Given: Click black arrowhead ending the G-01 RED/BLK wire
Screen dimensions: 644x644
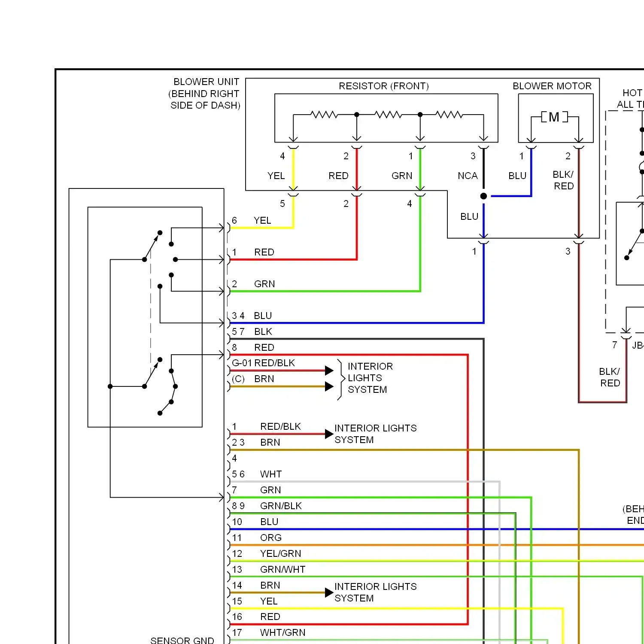Looking at the screenshot, I should coord(329,371).
